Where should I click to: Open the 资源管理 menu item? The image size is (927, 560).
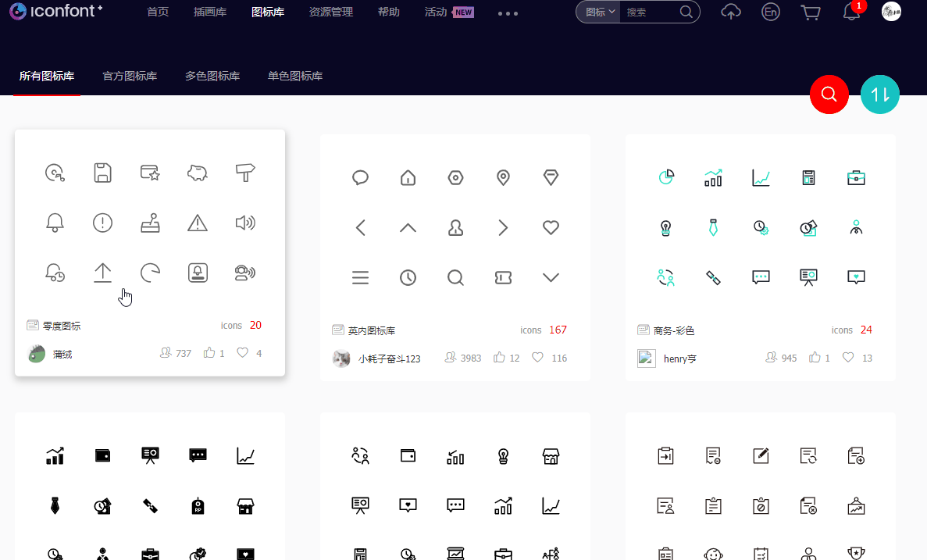coord(331,12)
